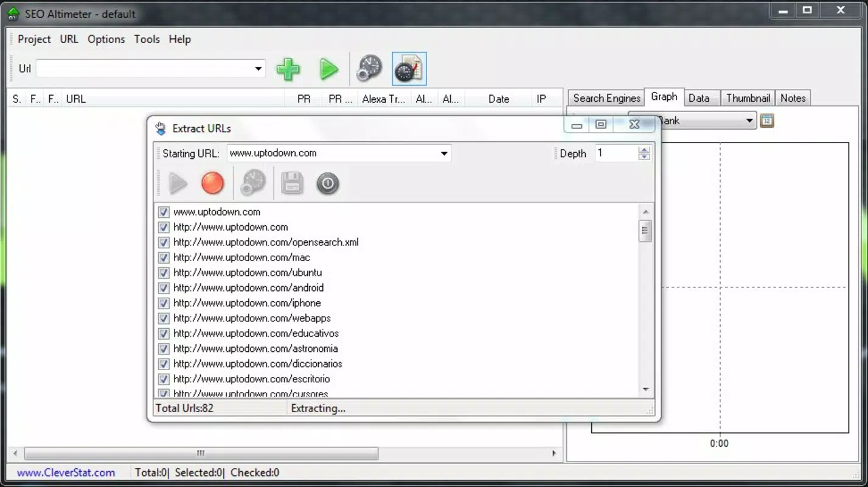Sort by the Date column header
Image resolution: width=868 pixels, height=487 pixels.
click(x=498, y=99)
